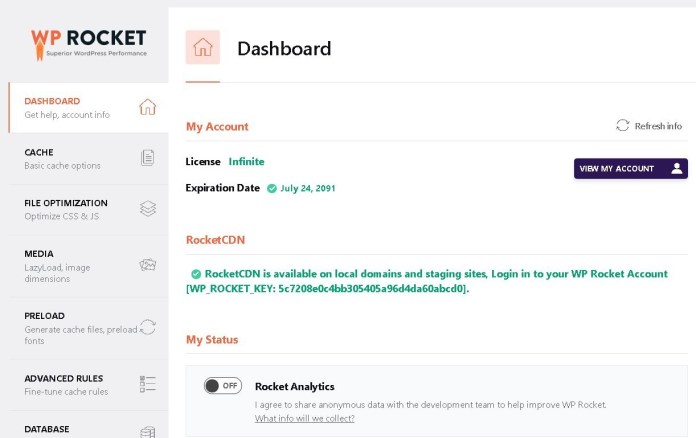Open the Cache settings section
This screenshot has width=696, height=438.
(88, 158)
